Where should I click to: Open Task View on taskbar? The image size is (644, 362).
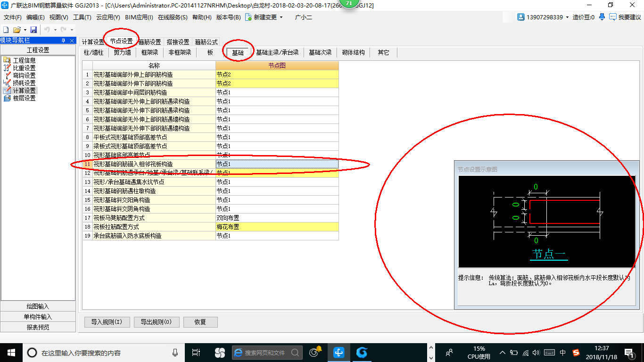[197, 353]
